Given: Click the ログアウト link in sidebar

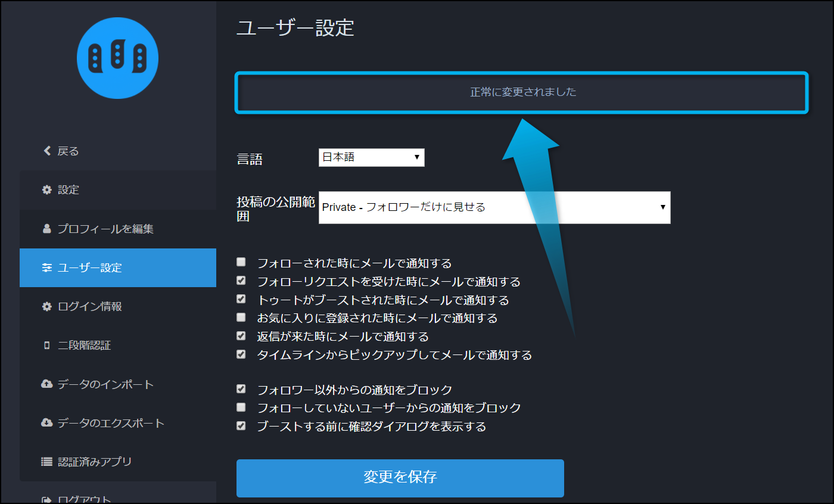Looking at the screenshot, I should tap(83, 499).
